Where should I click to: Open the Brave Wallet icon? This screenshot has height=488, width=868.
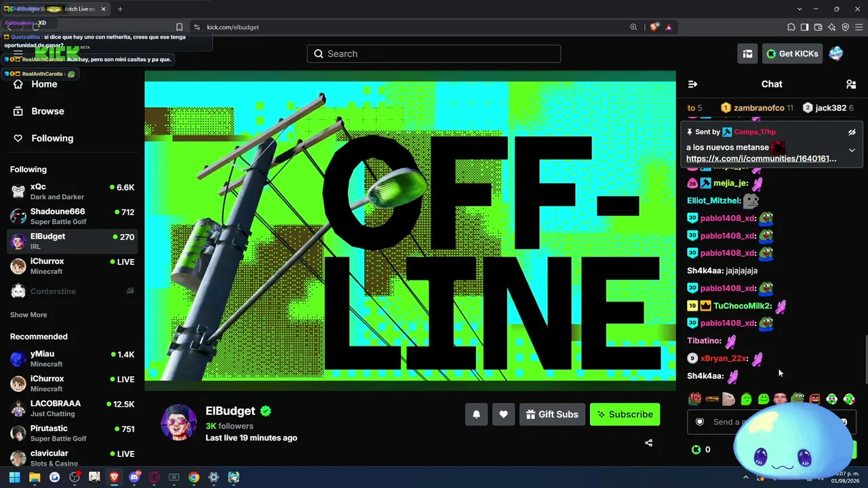pos(818,27)
